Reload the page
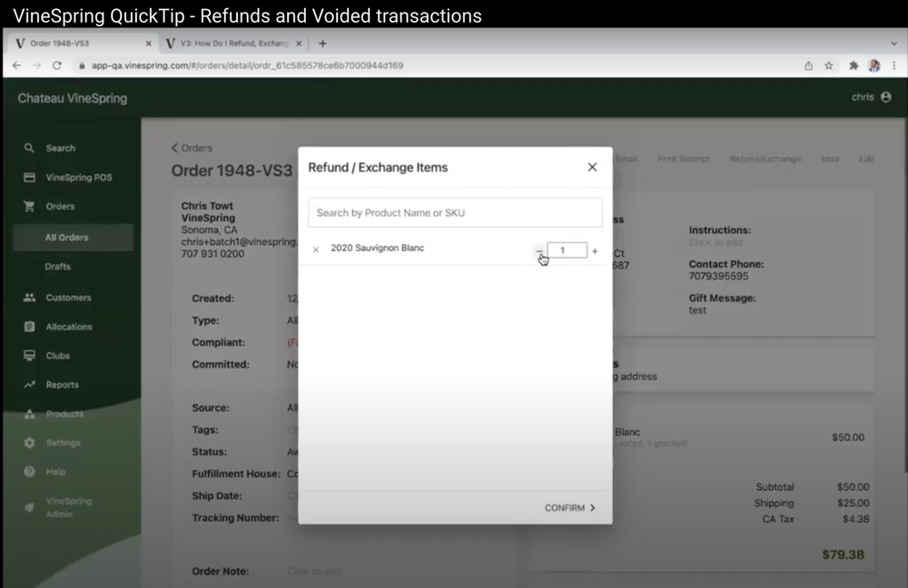This screenshot has height=588, width=908. tap(56, 65)
